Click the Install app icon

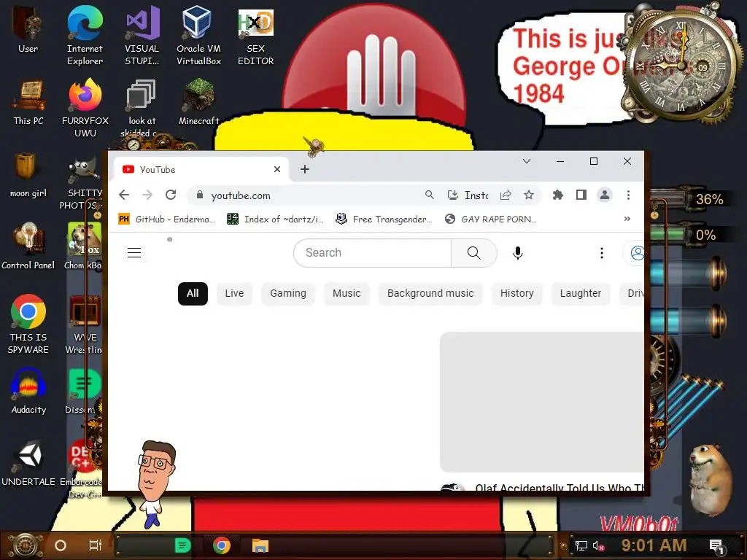468,195
